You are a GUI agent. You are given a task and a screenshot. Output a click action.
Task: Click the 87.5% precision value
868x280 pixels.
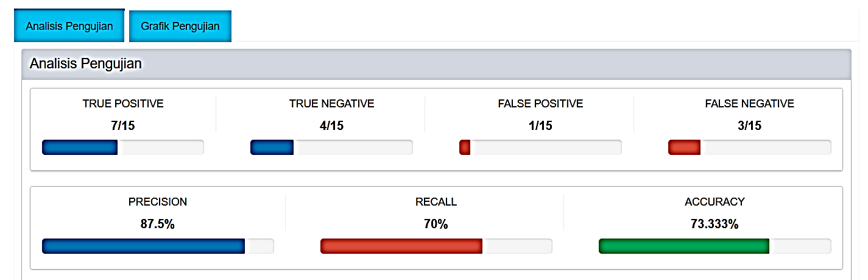(157, 224)
